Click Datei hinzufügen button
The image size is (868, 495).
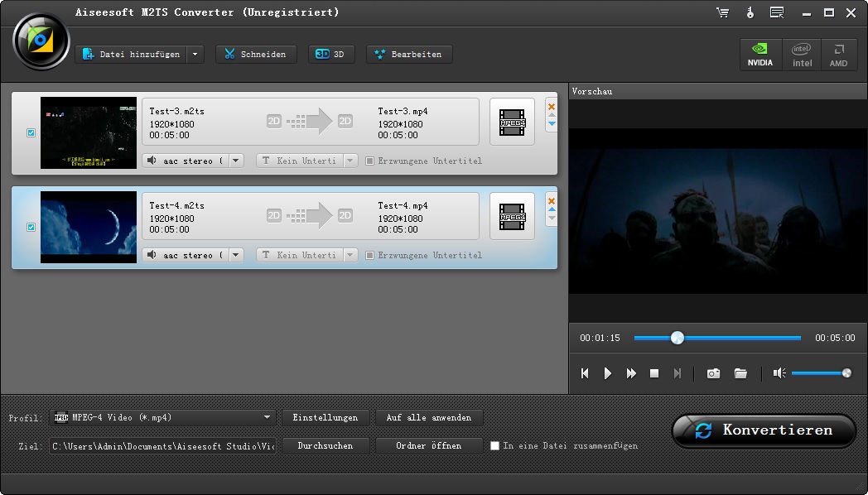[x=131, y=54]
